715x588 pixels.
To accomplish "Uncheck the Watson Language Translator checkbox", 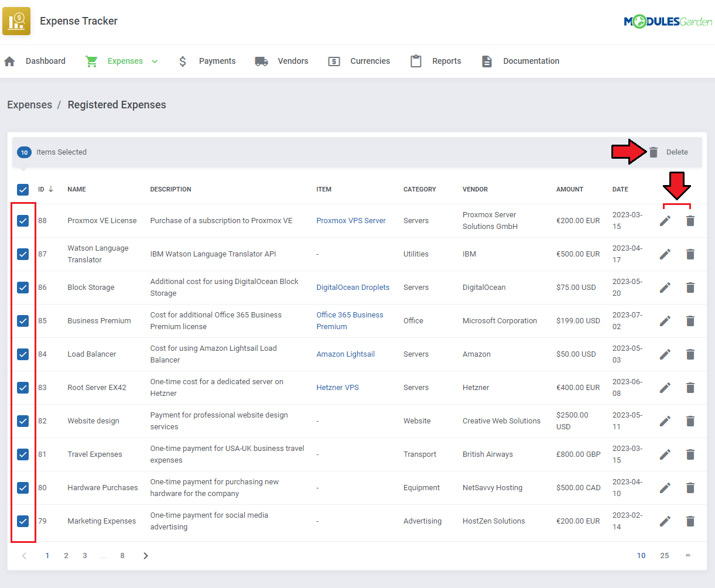I will tap(23, 254).
